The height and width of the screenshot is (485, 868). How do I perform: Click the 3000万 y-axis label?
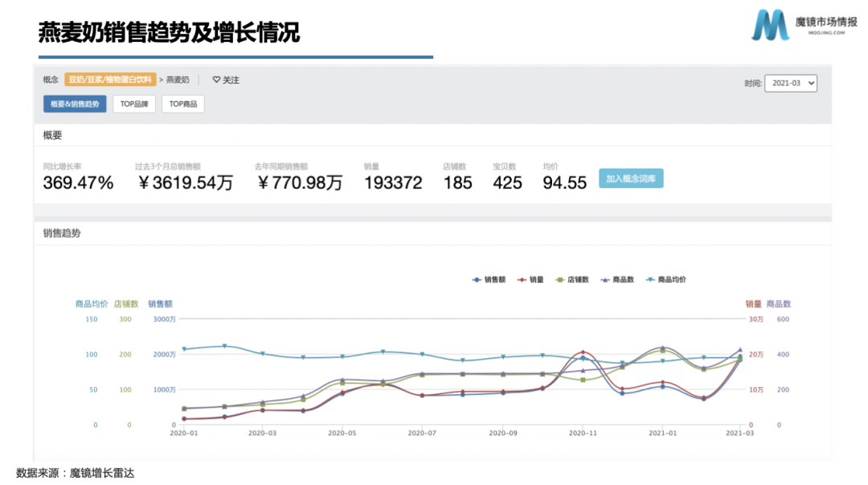point(165,319)
